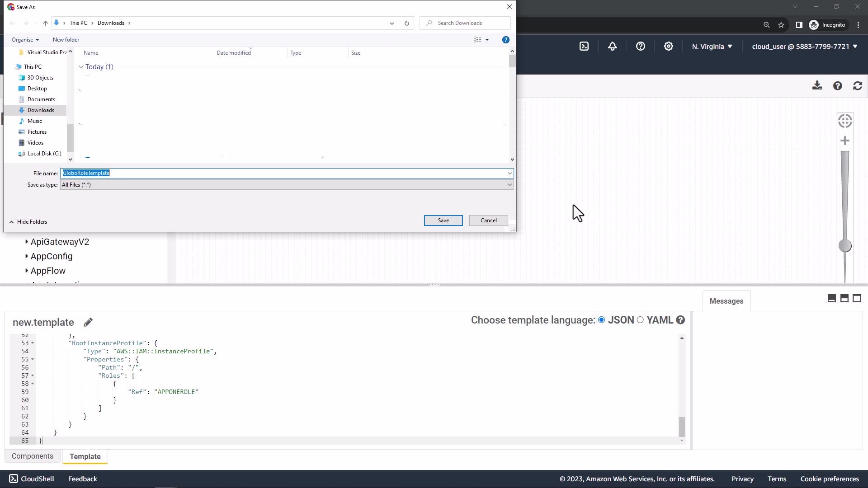Click the AWS CloudShell icon in header
Viewport: 868px width, 488px height.
point(584,46)
